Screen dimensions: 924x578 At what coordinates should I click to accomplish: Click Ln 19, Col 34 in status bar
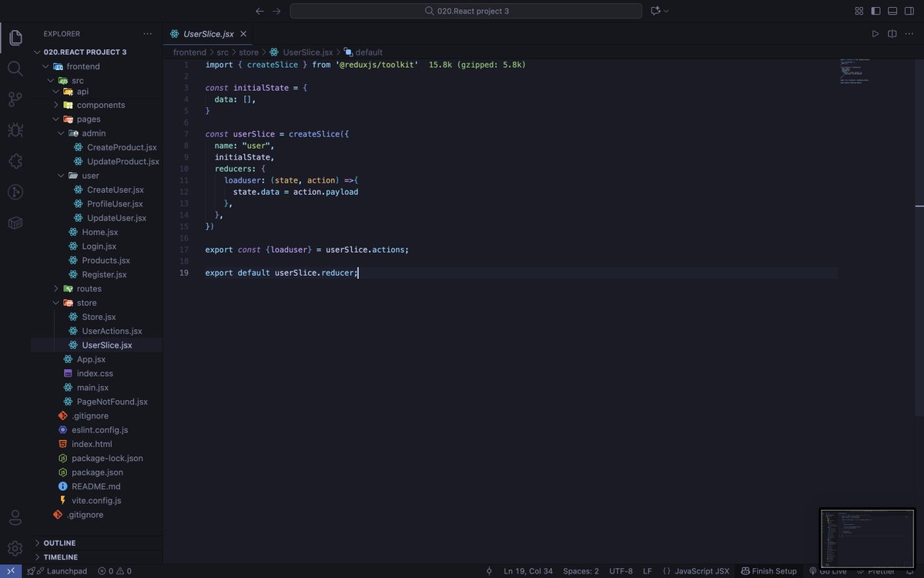click(528, 571)
